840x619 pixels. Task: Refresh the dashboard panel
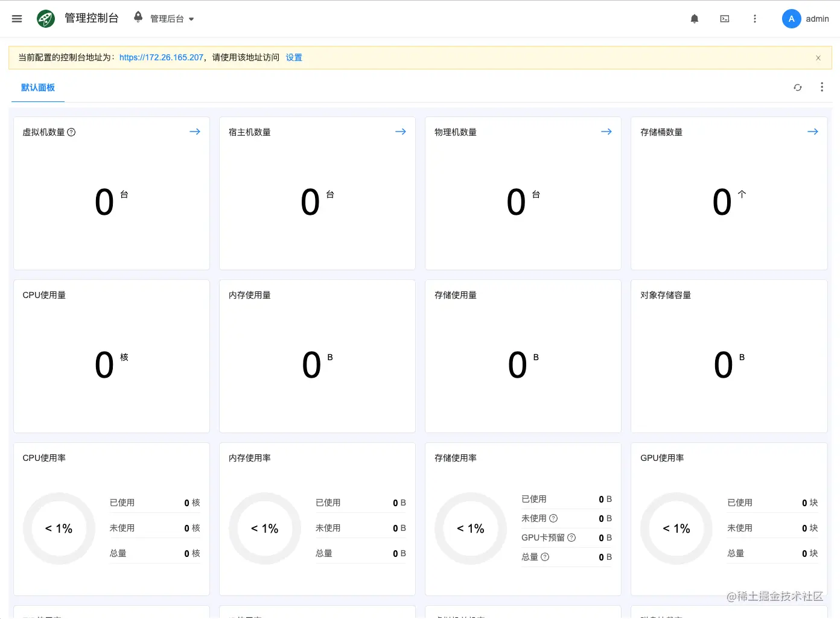(798, 87)
